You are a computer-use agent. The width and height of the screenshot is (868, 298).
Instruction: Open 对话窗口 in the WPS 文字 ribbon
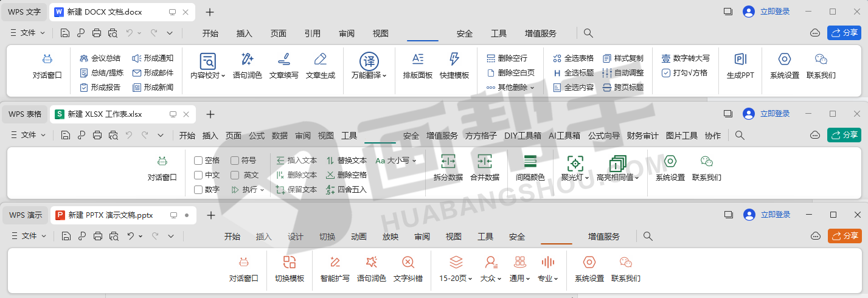47,67
